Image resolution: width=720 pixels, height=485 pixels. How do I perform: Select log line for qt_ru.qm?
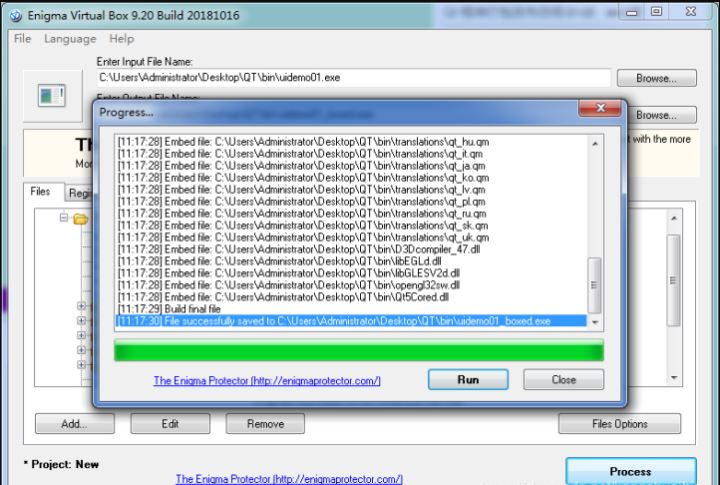351,214
